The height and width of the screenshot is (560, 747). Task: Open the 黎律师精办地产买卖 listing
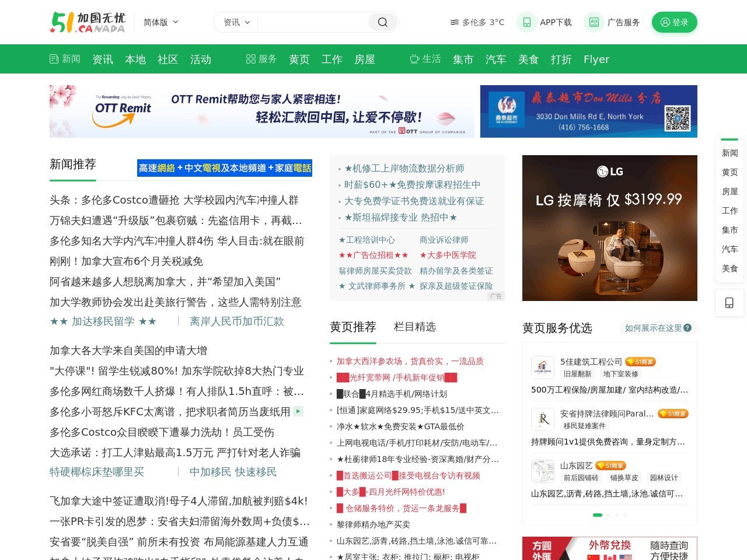coord(373,524)
